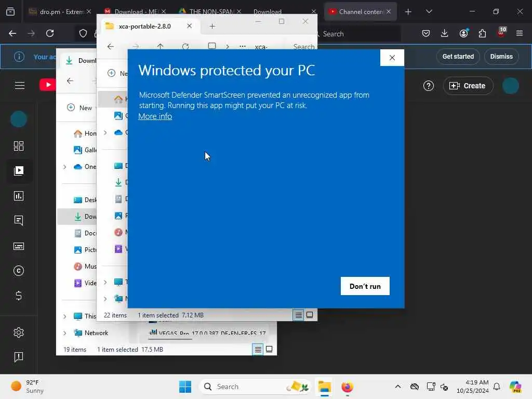Open the account avatar in YouTube Studio header

click(x=510, y=86)
